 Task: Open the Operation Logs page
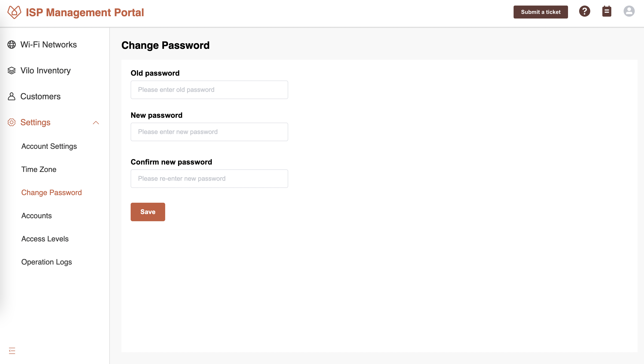click(46, 262)
